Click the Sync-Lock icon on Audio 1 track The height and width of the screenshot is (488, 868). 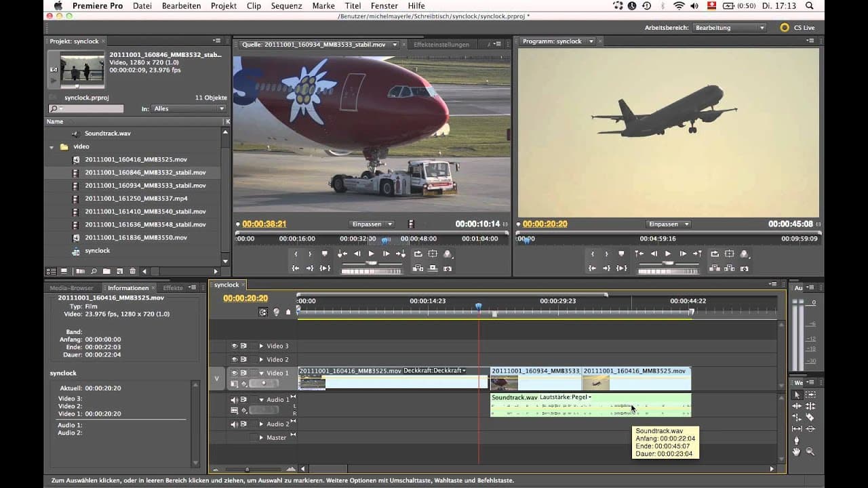click(x=243, y=399)
